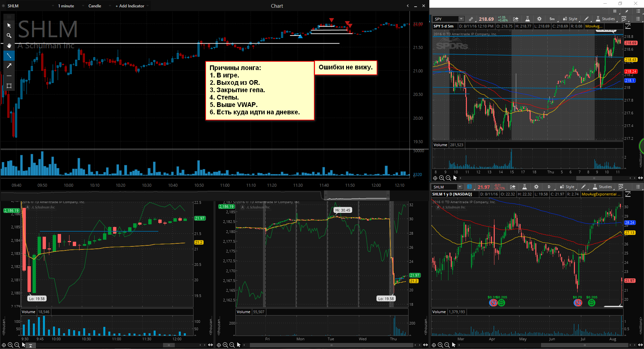
Task: Select the hand pan tool
Action: coord(9,46)
